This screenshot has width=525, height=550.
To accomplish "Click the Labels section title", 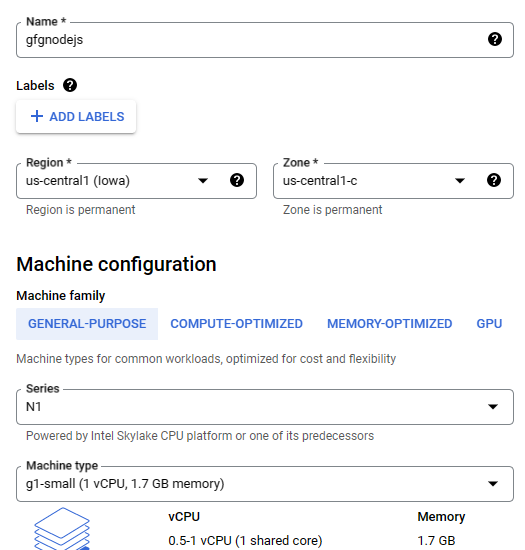I will point(35,86).
